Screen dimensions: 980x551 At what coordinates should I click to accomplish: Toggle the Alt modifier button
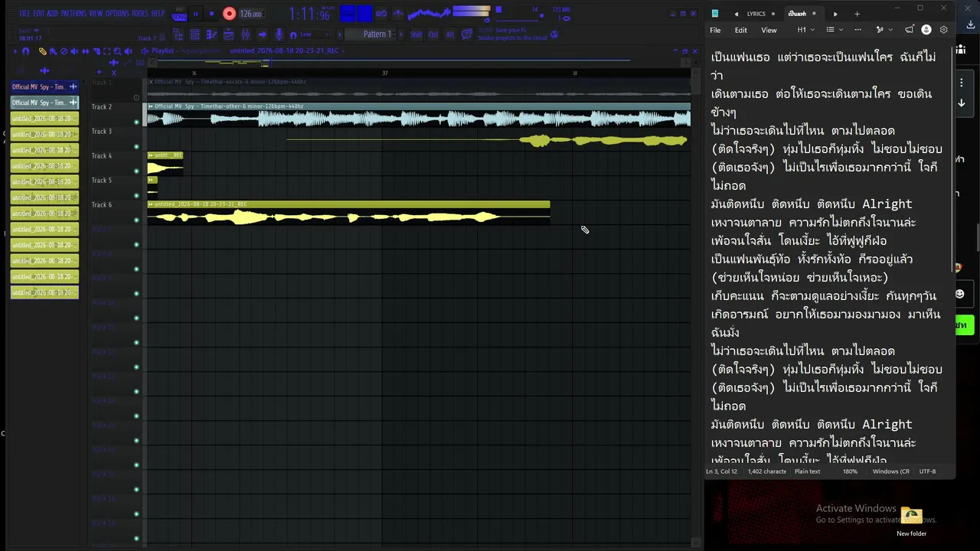point(449,34)
